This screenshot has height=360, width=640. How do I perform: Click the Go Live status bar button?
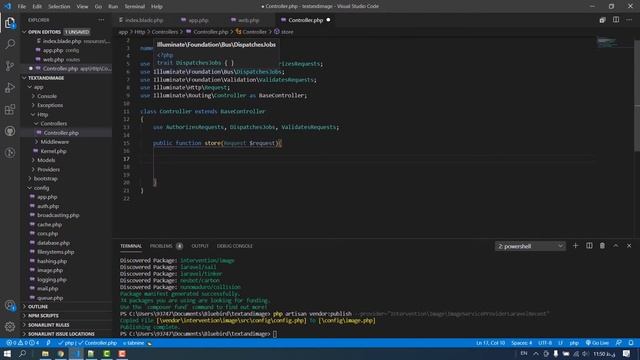(597, 343)
